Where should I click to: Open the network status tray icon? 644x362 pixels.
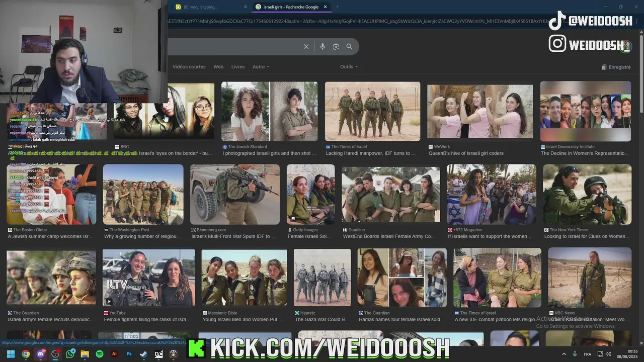pos(600,354)
